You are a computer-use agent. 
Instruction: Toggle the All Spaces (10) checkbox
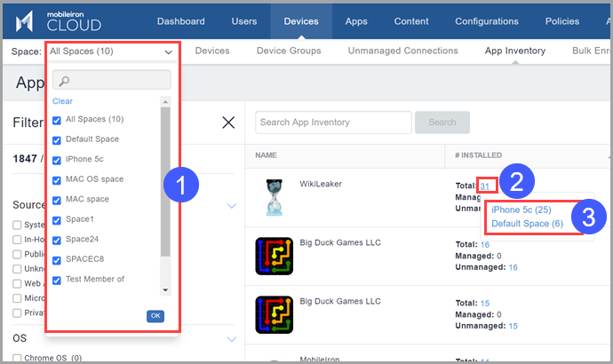click(58, 119)
